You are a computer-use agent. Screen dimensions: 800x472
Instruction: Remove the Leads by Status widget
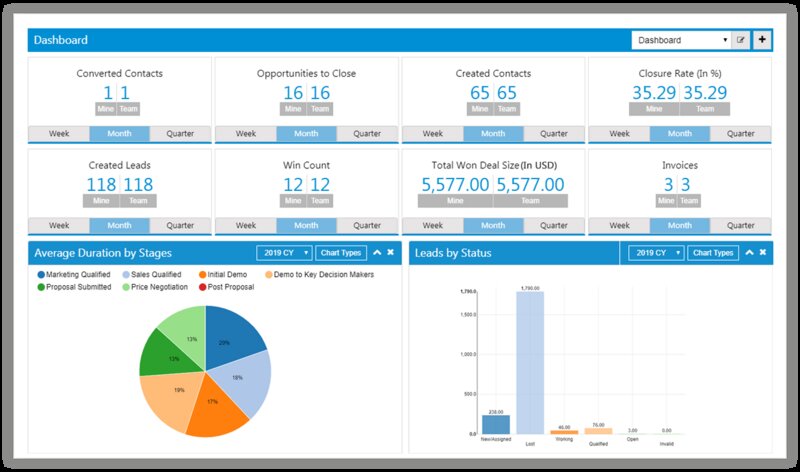763,253
